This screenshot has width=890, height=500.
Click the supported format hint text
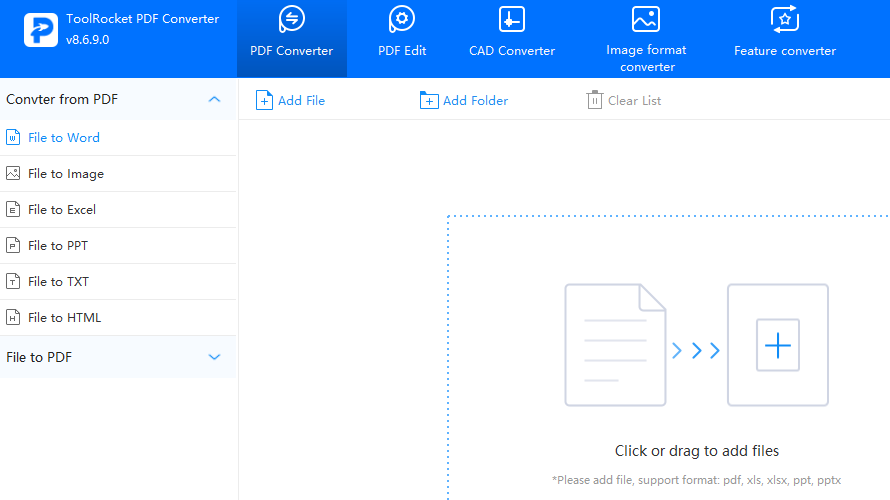[696, 480]
